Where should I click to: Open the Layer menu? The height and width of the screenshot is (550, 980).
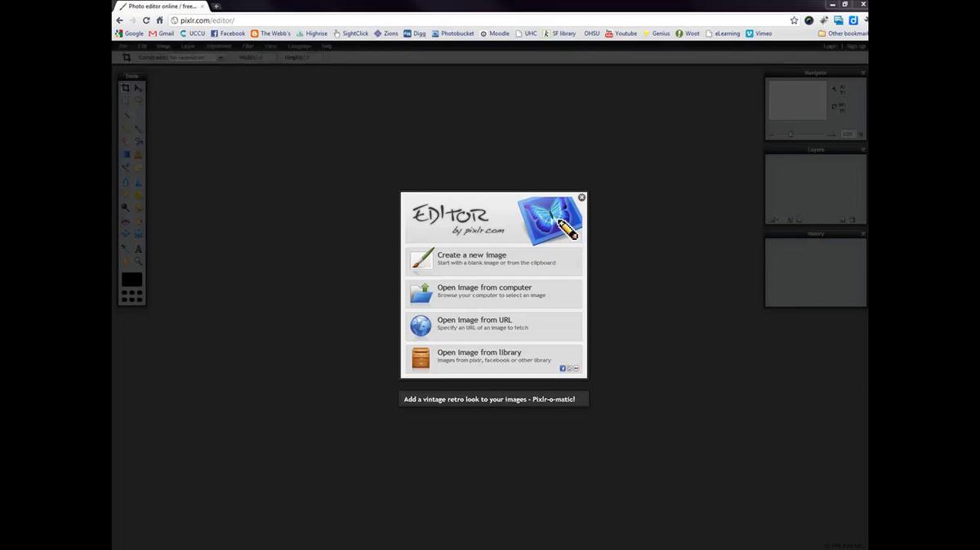(x=188, y=47)
